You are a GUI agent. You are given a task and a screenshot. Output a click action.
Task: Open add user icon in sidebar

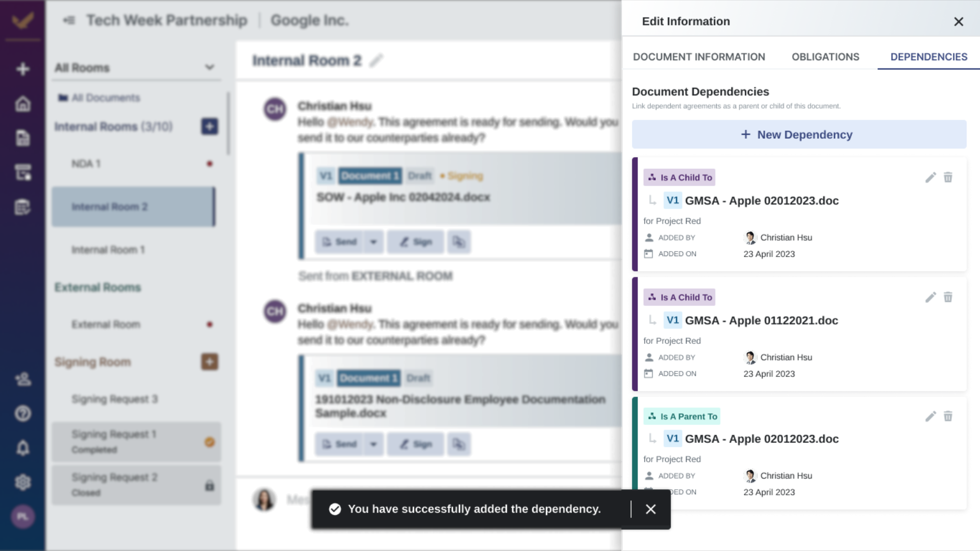(22, 379)
